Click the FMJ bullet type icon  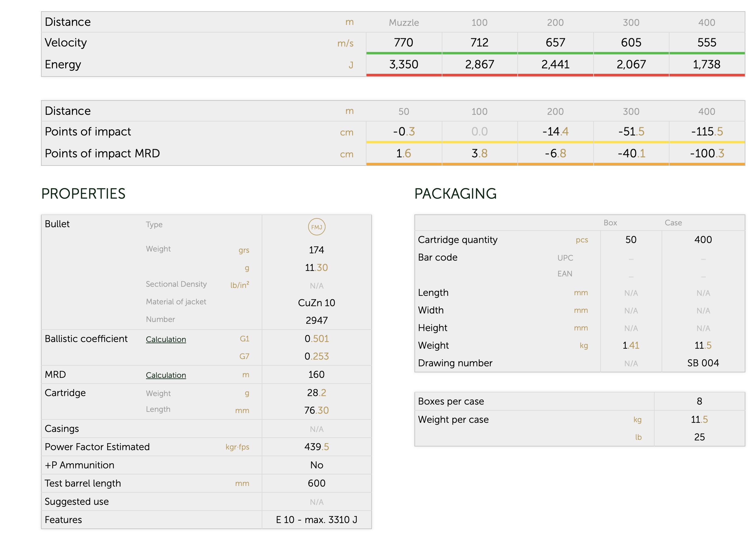point(316,227)
